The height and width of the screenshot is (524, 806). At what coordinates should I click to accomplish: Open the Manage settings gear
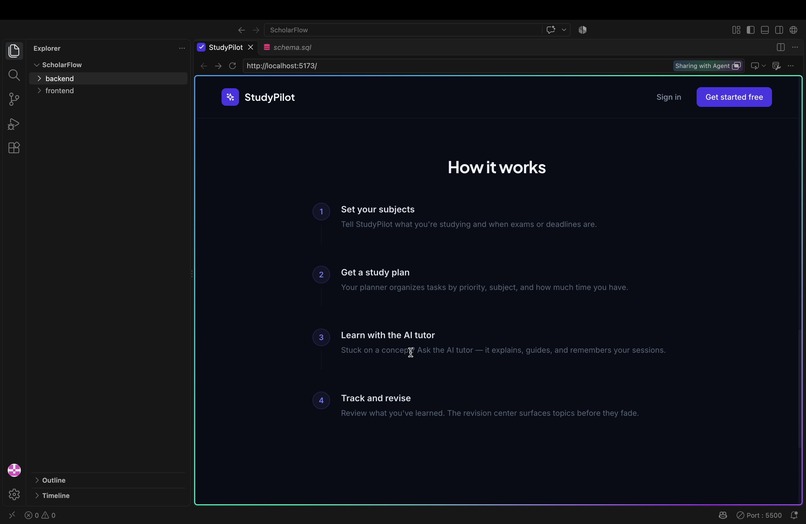(14, 494)
